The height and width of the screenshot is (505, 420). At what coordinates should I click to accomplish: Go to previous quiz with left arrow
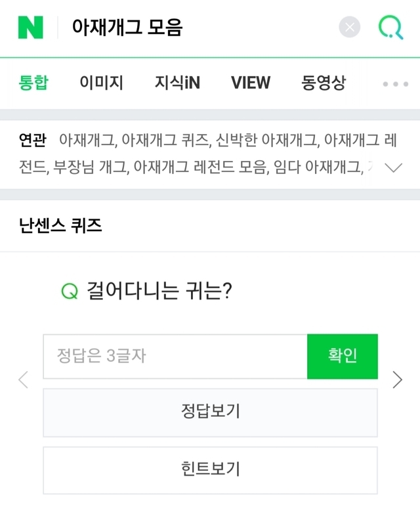(24, 379)
